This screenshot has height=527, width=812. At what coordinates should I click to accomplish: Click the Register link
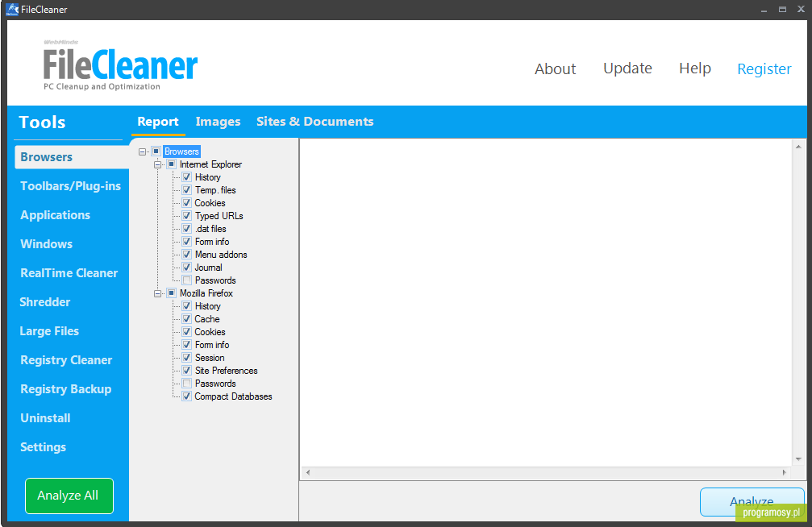tap(764, 68)
